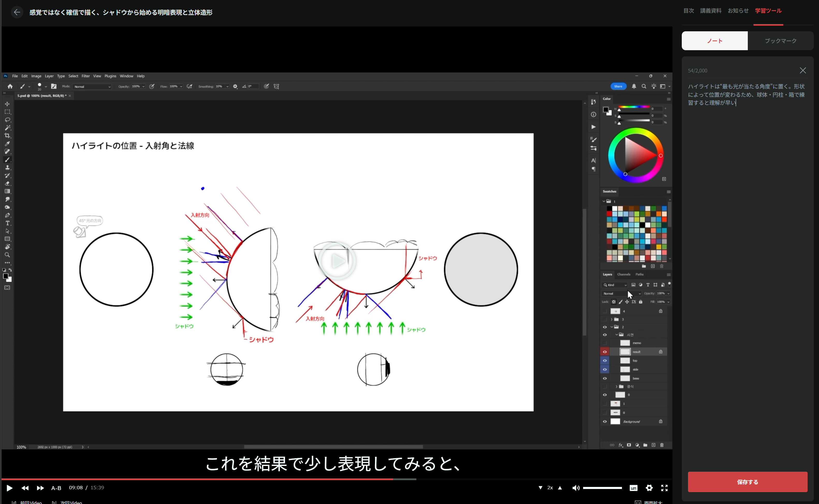The width and height of the screenshot is (819, 504).
Task: Save the note with 保存する button
Action: 747,482
